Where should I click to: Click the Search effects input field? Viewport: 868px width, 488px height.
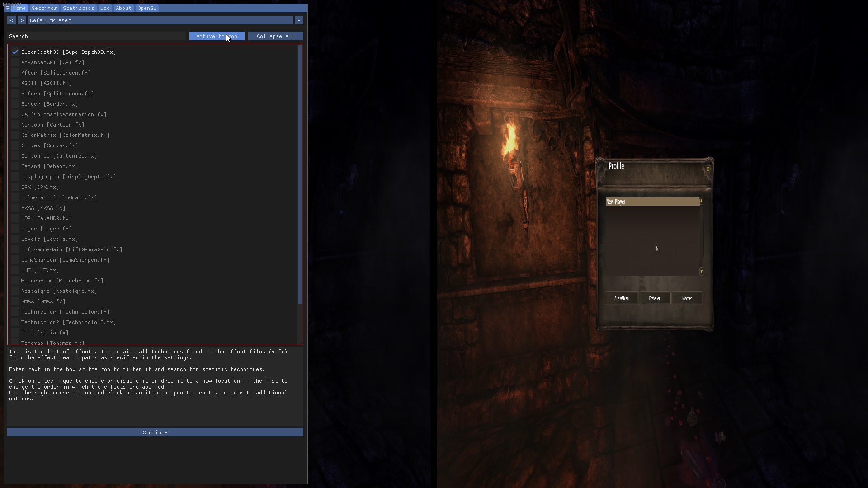point(96,36)
